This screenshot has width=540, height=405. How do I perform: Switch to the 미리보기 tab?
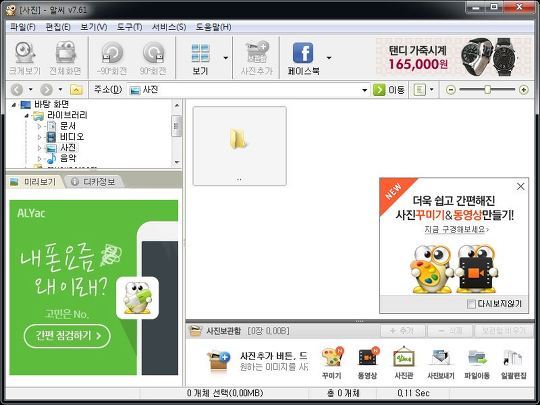[33, 182]
